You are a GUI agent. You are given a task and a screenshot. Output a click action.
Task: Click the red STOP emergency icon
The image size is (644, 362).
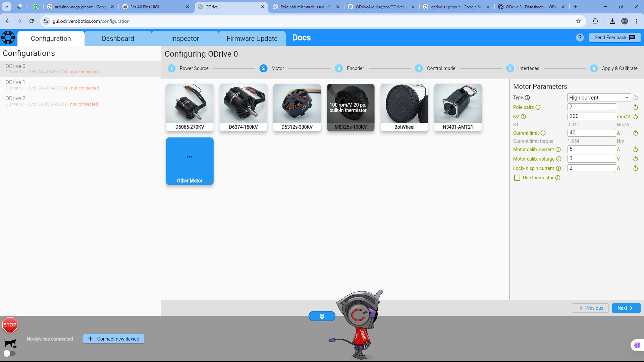pos(10,325)
